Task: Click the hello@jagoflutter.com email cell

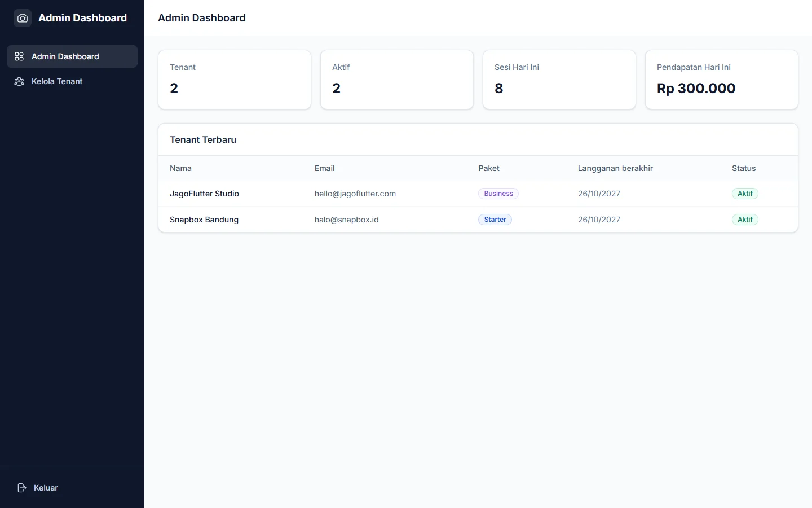Action: click(x=355, y=194)
